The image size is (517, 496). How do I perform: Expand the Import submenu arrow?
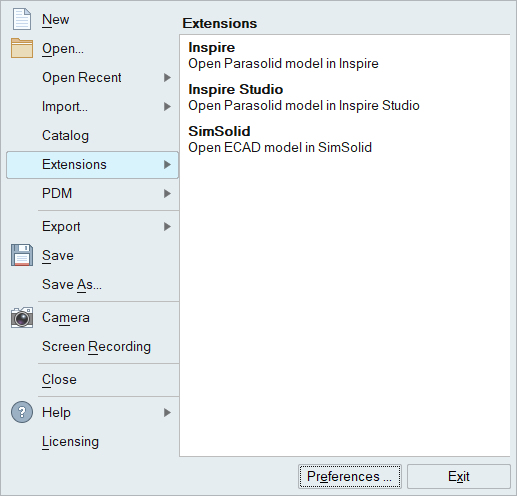167,107
